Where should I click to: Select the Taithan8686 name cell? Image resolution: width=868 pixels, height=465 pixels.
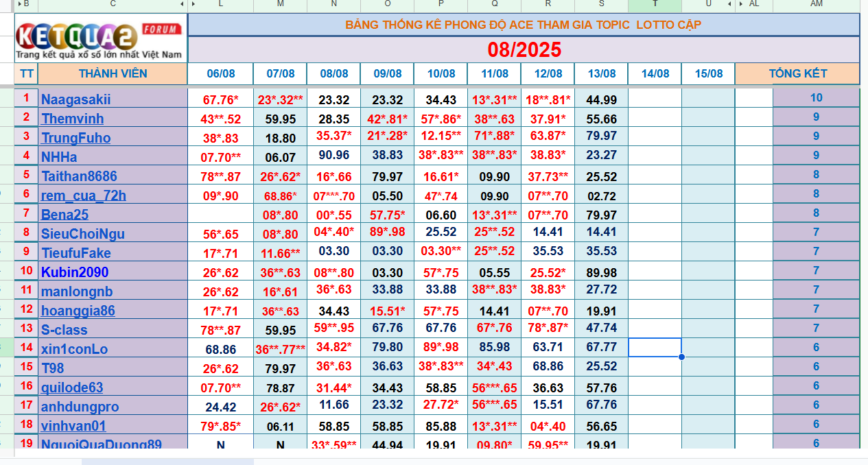(113, 176)
